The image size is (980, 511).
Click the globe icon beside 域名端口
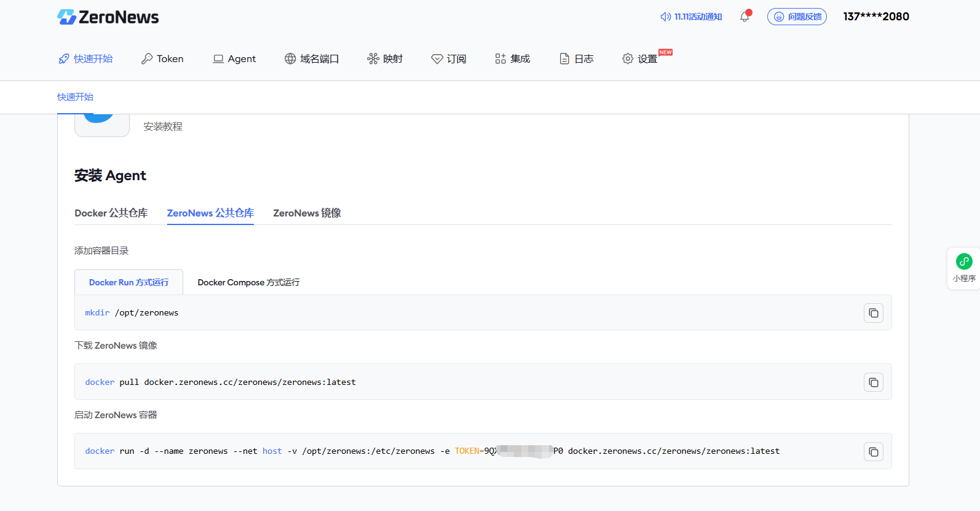point(290,58)
